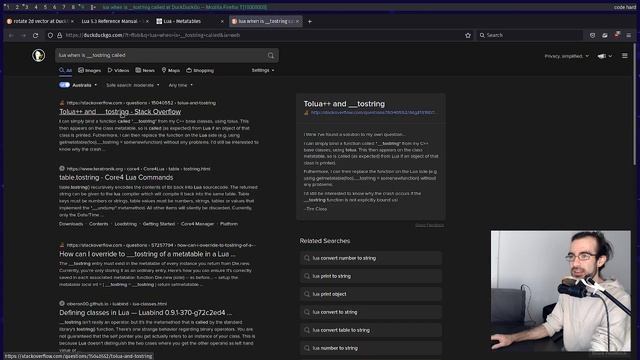Open 'table.tostring - Core4 Lua Commands' result
Image resolution: width=640 pixels, height=360 pixels.
click(x=116, y=178)
